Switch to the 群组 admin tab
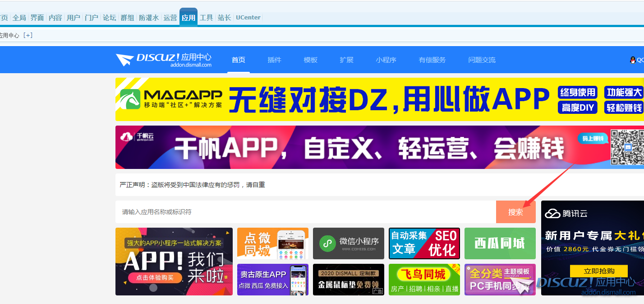Image resolution: width=644 pixels, height=304 pixels. [128, 18]
